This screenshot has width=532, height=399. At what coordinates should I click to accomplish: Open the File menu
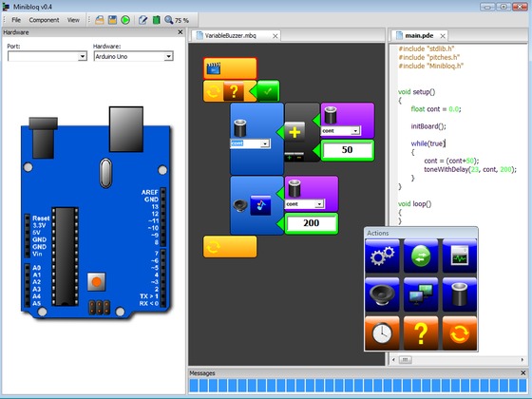(16, 20)
